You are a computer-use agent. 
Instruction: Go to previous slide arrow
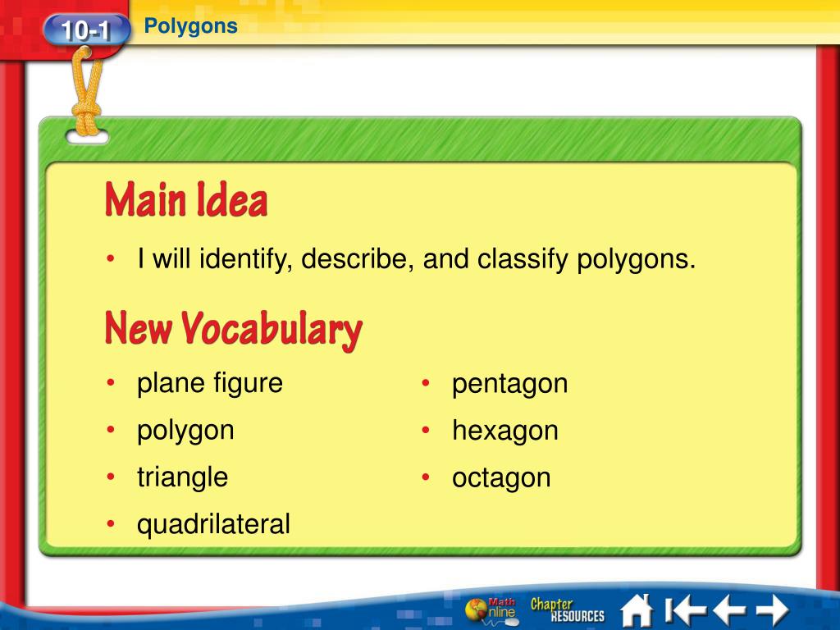[729, 609]
